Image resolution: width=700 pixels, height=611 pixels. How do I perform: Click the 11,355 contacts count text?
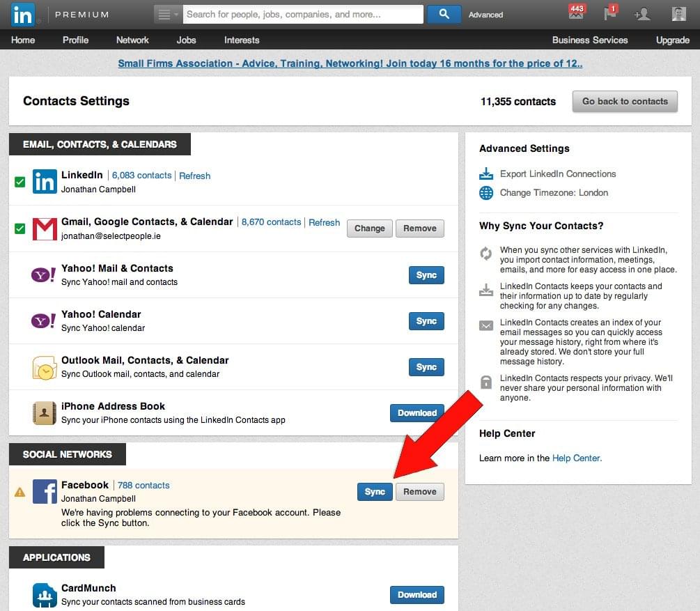tap(518, 102)
